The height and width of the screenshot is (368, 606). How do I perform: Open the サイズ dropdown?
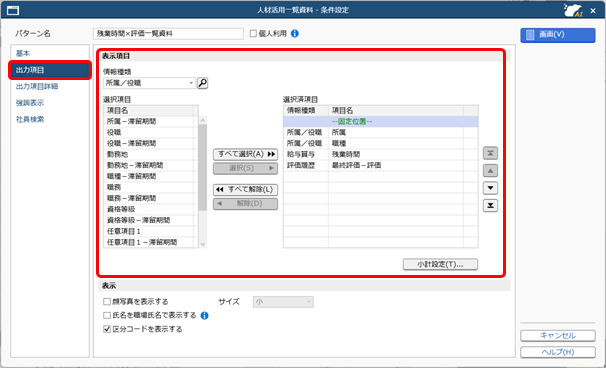(283, 302)
